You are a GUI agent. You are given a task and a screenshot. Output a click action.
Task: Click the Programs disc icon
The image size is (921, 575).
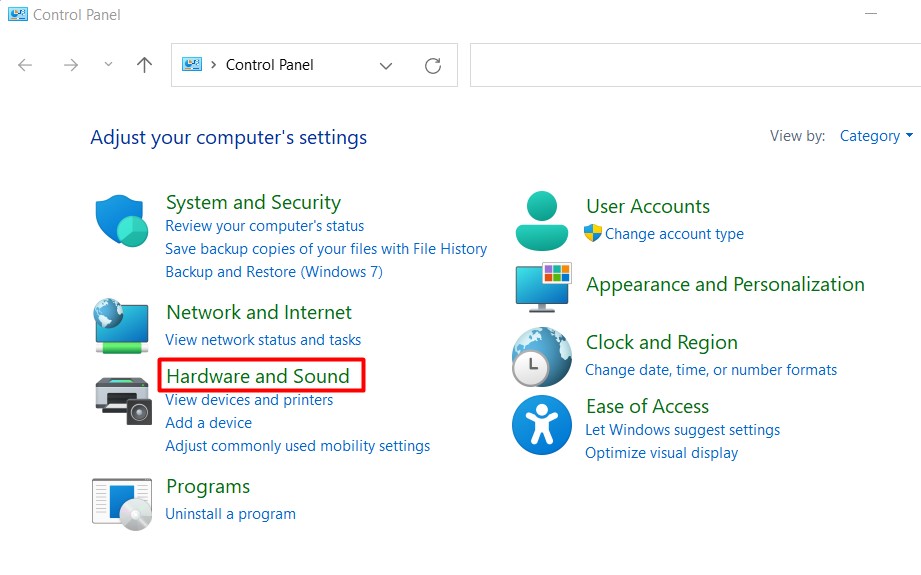click(122, 503)
